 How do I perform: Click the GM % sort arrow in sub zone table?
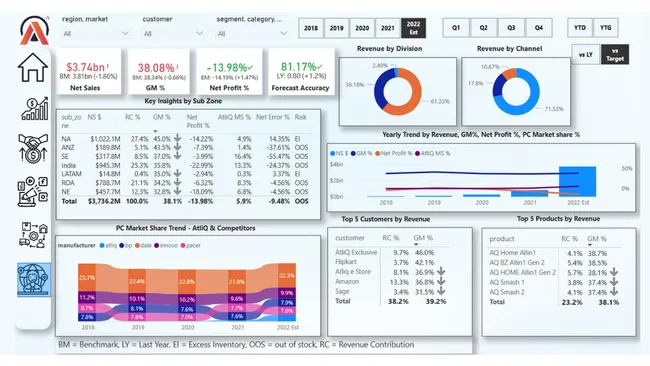(155, 131)
